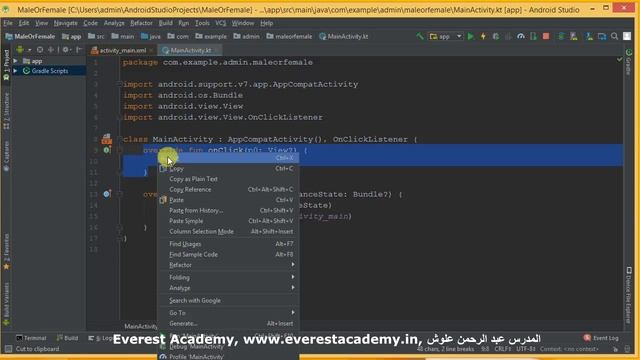Open the Build tool window button
The height and width of the screenshot is (360, 640).
(x=67, y=338)
